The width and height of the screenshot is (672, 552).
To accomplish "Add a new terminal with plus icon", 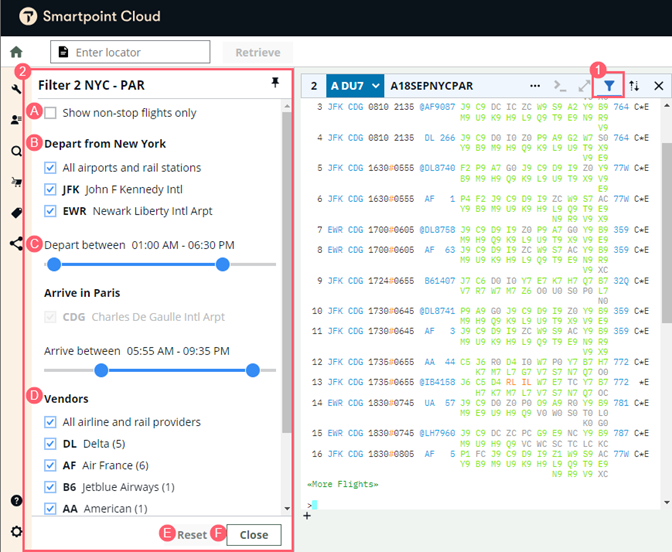I will point(307,516).
